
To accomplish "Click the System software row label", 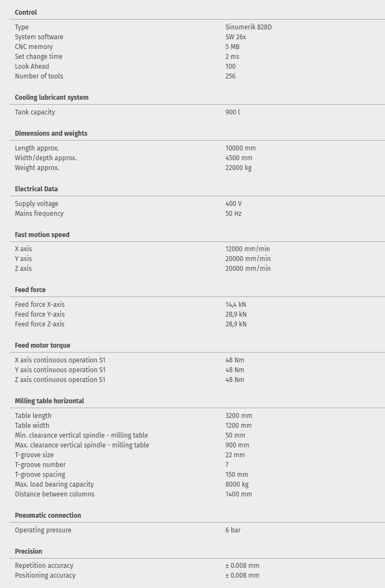I will (39, 37).
